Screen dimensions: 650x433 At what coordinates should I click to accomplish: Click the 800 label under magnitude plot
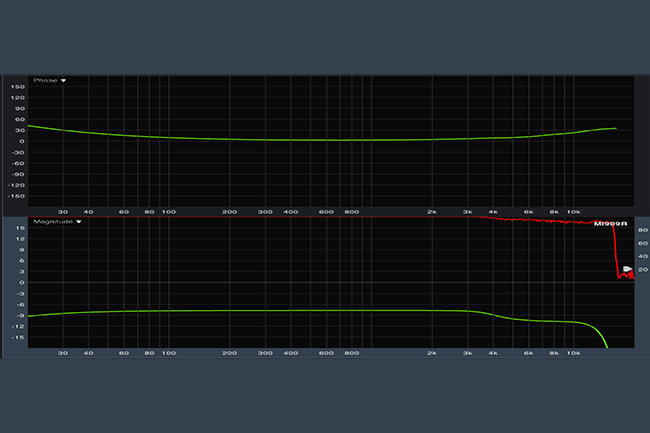(351, 353)
